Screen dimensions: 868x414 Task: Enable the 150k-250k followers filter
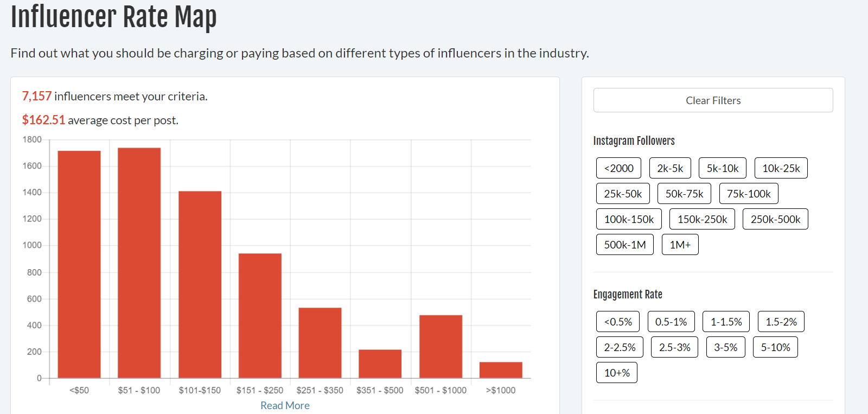click(702, 219)
